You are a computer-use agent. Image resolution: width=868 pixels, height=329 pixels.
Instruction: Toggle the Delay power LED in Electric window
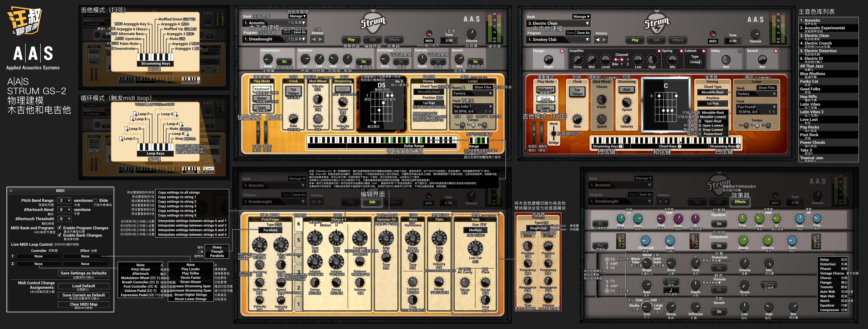pos(740,51)
